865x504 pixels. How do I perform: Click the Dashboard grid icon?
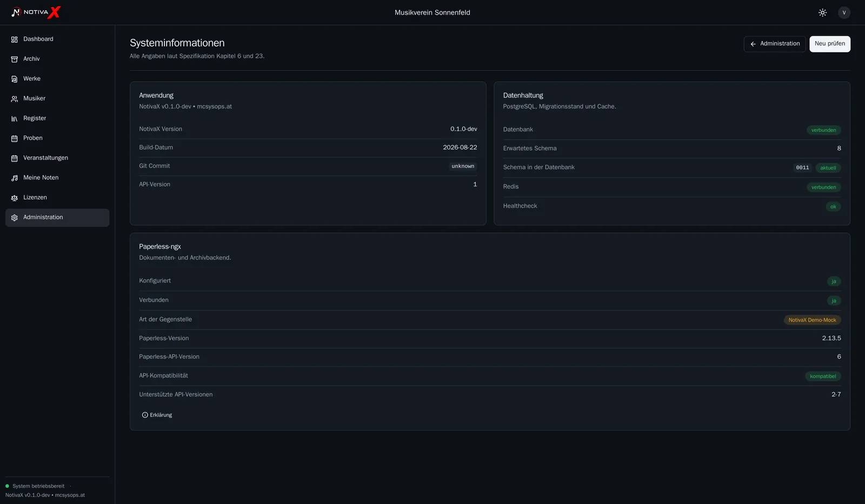tap(15, 39)
